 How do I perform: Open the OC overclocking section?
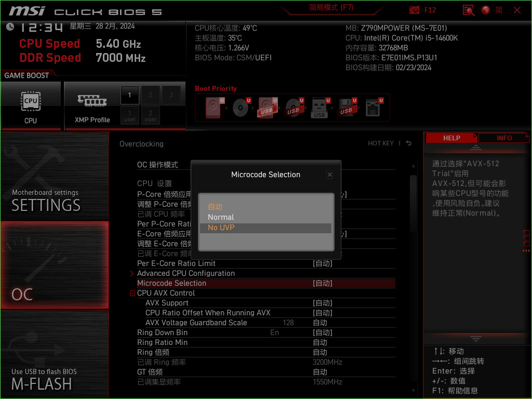click(55, 265)
